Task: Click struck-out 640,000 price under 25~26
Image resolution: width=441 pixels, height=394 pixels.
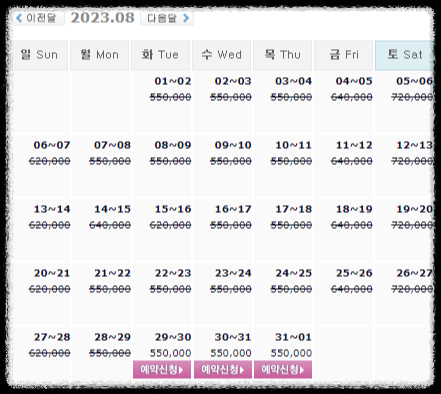Action: pyautogui.click(x=352, y=289)
